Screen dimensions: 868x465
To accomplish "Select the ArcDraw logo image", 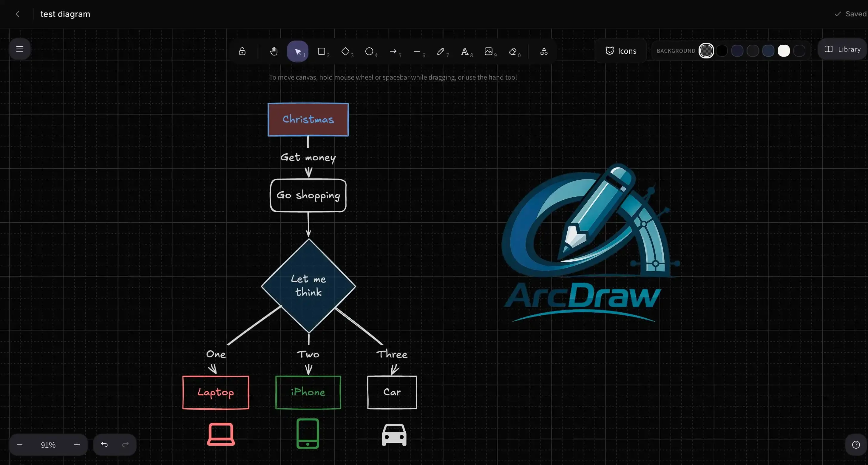I will pyautogui.click(x=591, y=242).
